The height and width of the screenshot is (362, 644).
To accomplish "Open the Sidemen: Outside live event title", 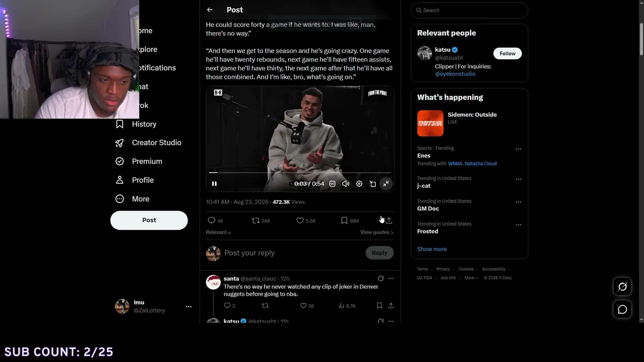I will [472, 115].
